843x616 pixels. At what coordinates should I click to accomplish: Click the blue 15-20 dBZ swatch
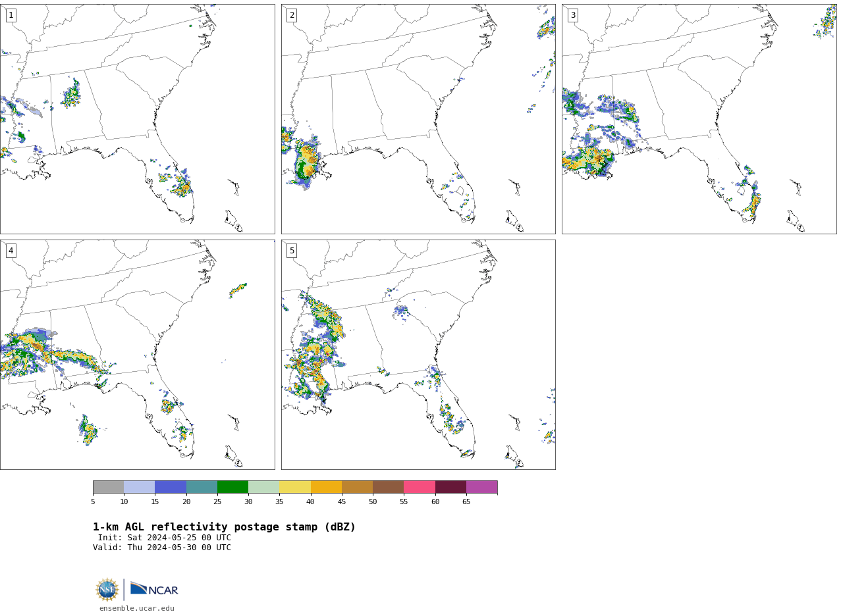pos(171,487)
